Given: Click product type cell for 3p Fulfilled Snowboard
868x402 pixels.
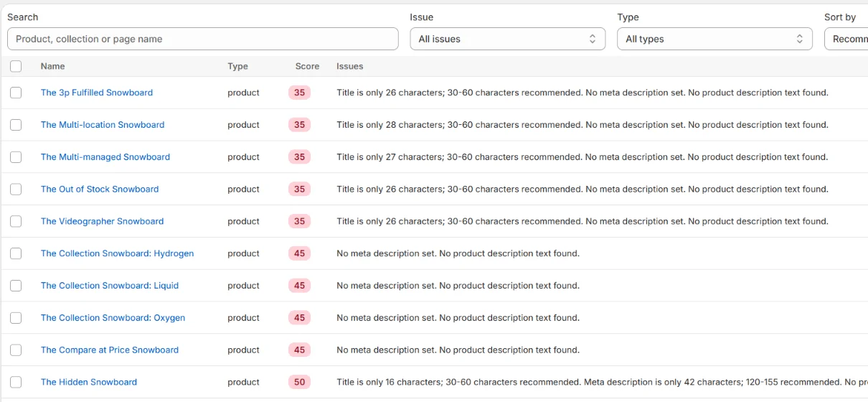Looking at the screenshot, I should 244,93.
